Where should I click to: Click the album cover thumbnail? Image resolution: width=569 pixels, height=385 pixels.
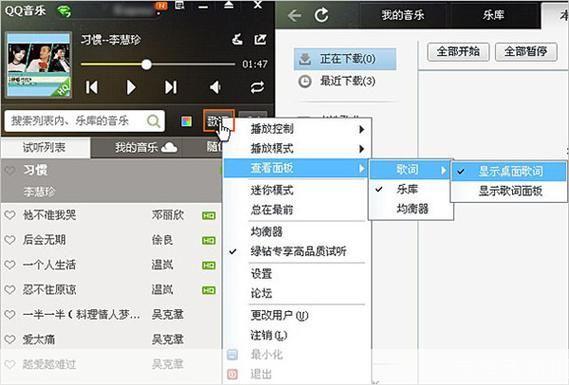(x=38, y=65)
